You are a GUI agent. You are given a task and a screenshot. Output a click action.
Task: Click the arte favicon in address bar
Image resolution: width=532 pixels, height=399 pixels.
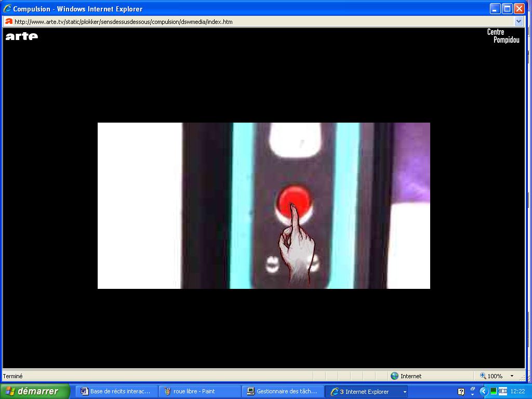(x=9, y=22)
